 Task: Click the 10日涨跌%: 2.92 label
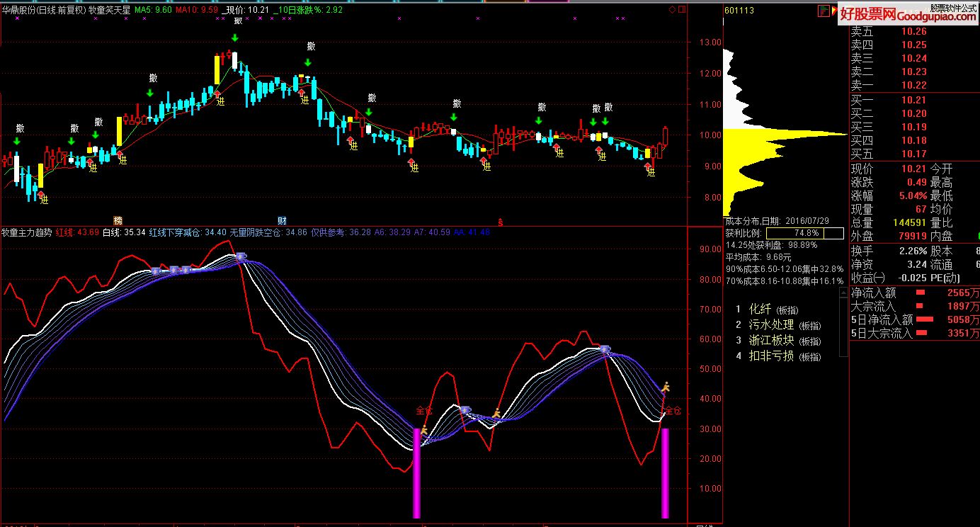pos(308,10)
